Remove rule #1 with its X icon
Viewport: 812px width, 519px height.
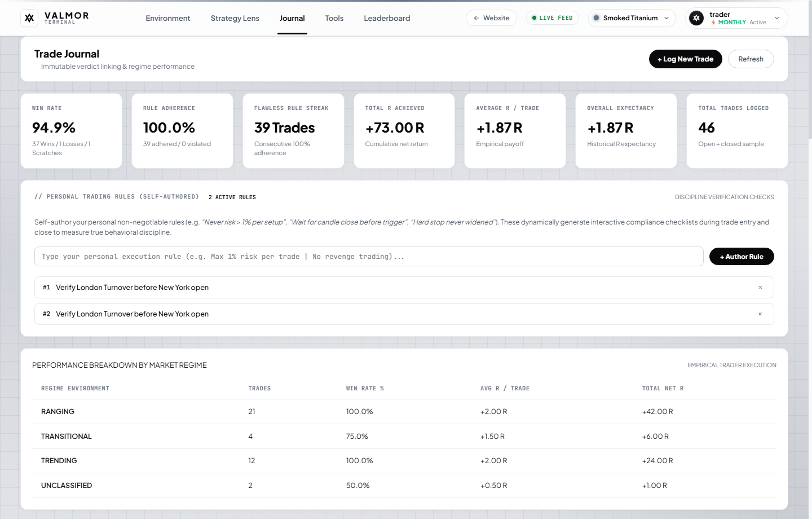coord(760,288)
